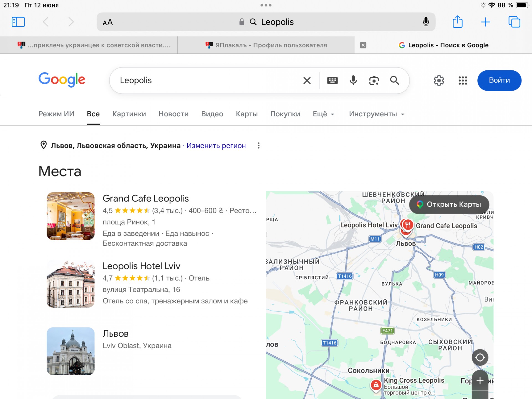
Task: Expand the Инструменты dropdown
Action: [377, 114]
